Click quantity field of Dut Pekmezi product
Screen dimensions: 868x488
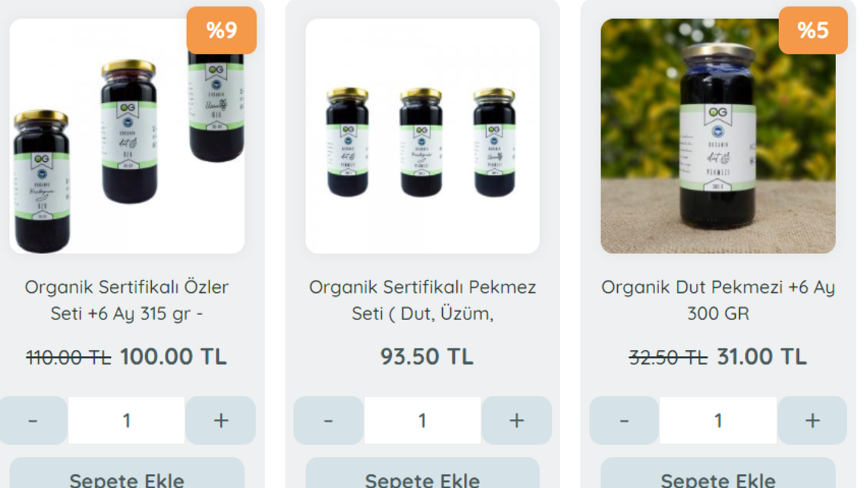tap(718, 420)
